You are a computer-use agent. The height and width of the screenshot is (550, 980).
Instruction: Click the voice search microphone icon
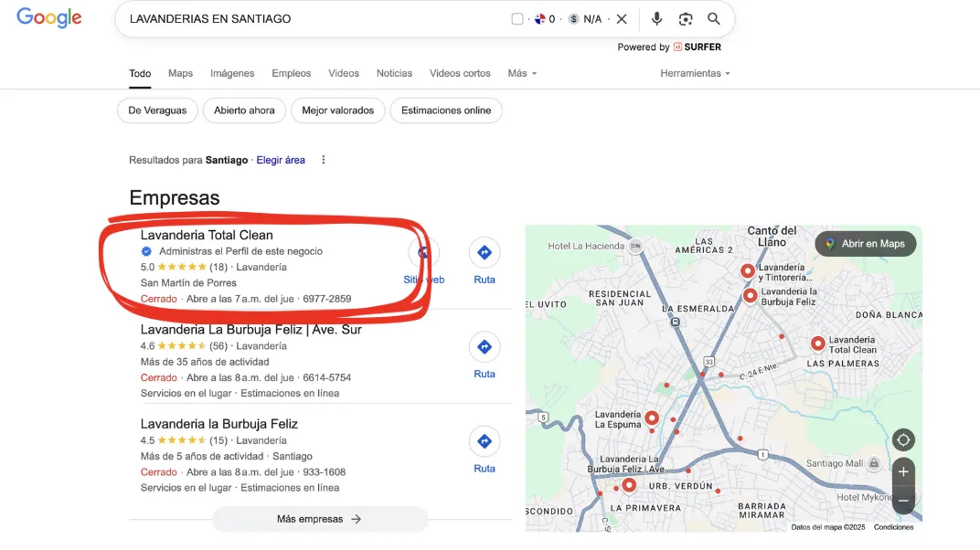point(656,18)
